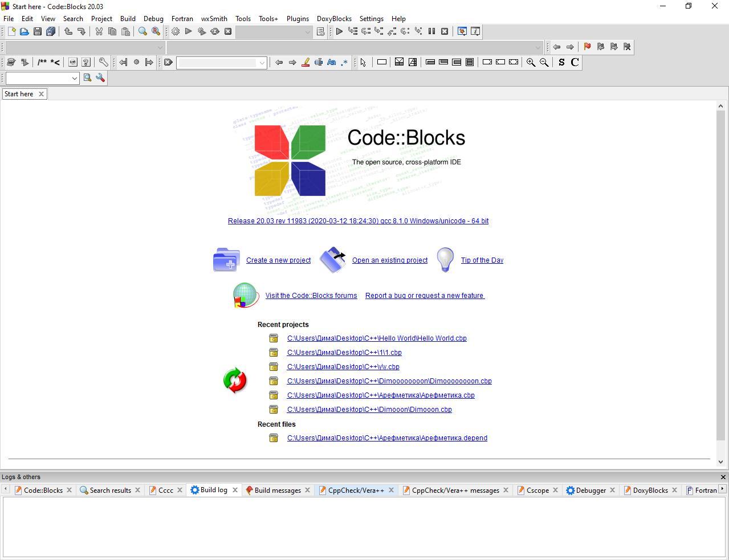Toggle regular expression search with the .* icon
This screenshot has width=729, height=560.
pos(344,63)
